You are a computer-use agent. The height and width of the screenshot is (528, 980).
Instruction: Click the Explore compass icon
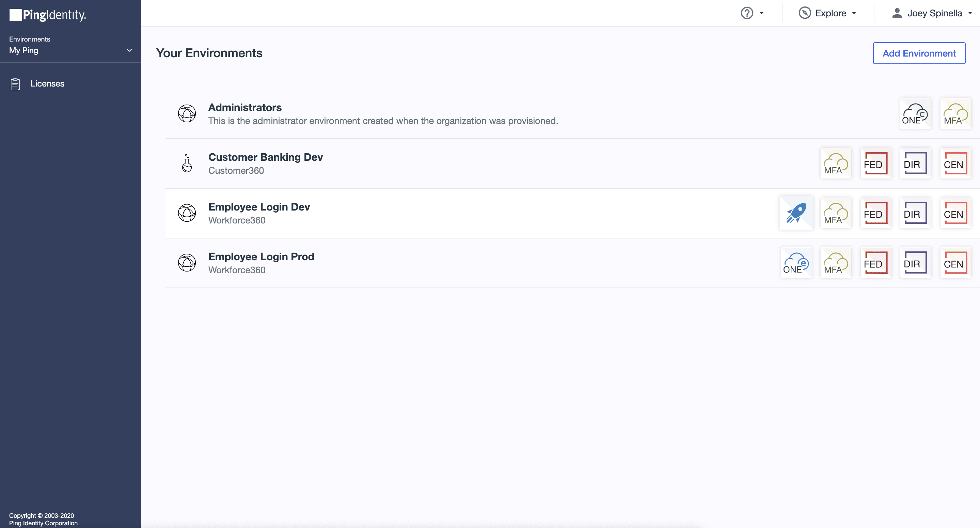pyautogui.click(x=805, y=13)
